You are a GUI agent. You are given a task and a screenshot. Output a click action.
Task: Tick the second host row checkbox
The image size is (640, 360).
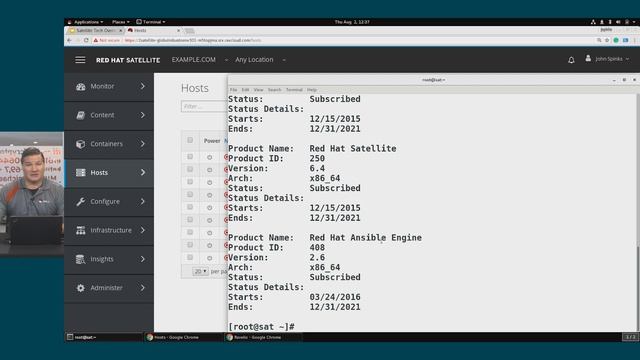tap(190, 169)
